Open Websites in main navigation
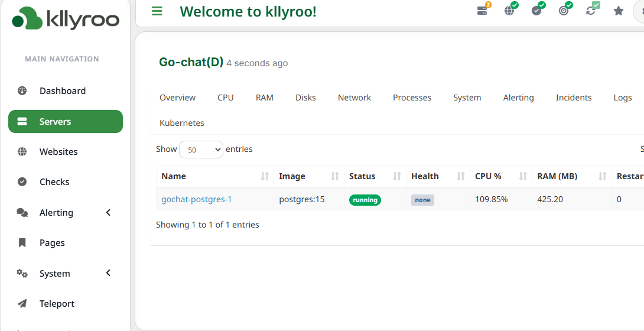Viewport: 644px width, 331px height. coord(58,151)
